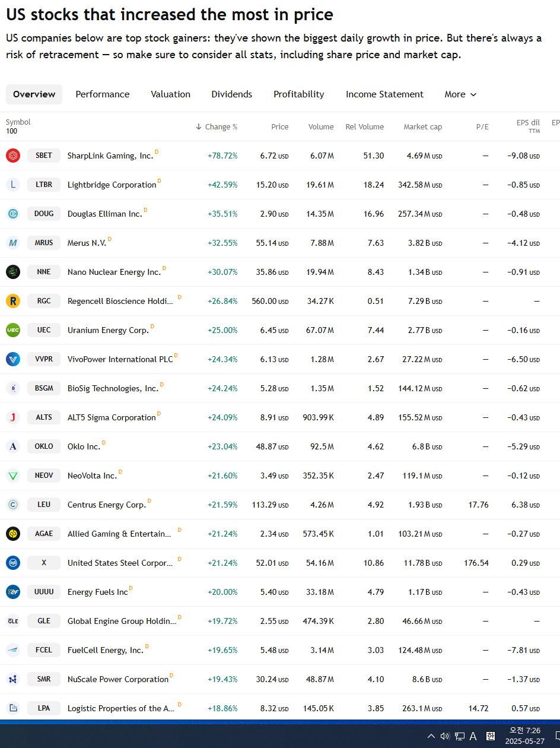The image size is (560, 748).
Task: Click the Regencell Bioscience logo icon
Action: 13,301
